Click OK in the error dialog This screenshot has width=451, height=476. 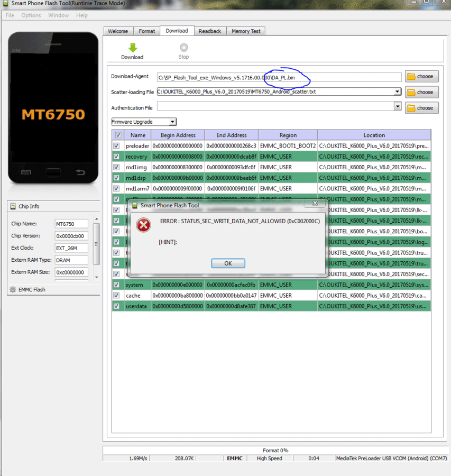point(228,263)
